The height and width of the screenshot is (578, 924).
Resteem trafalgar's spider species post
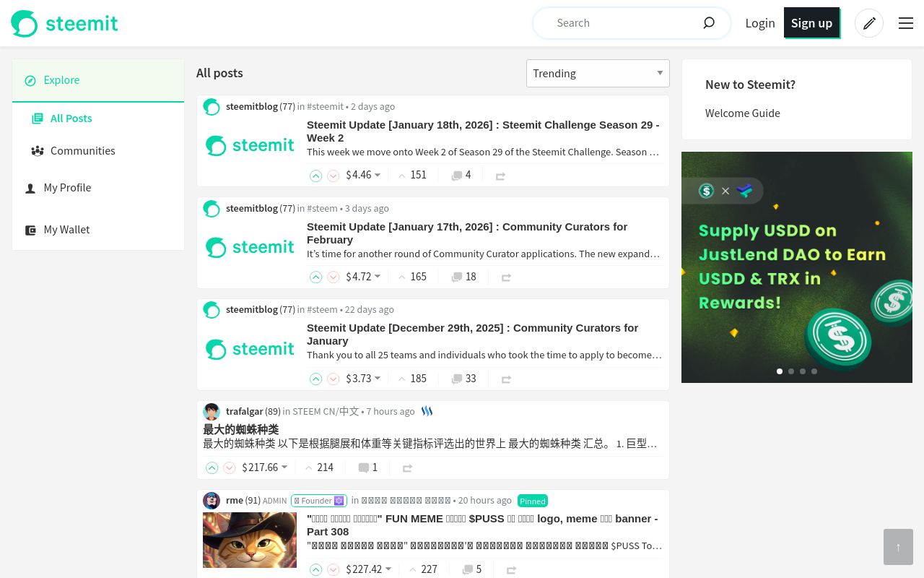point(407,468)
